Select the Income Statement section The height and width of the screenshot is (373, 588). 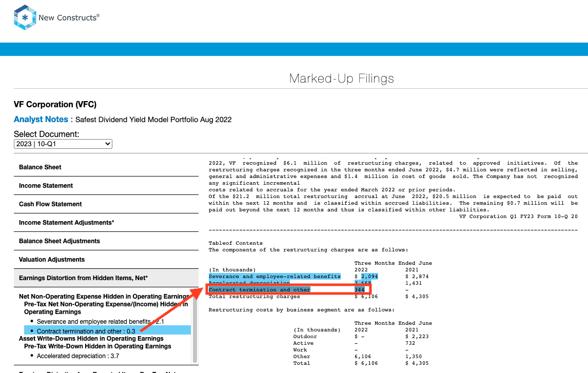(106, 186)
